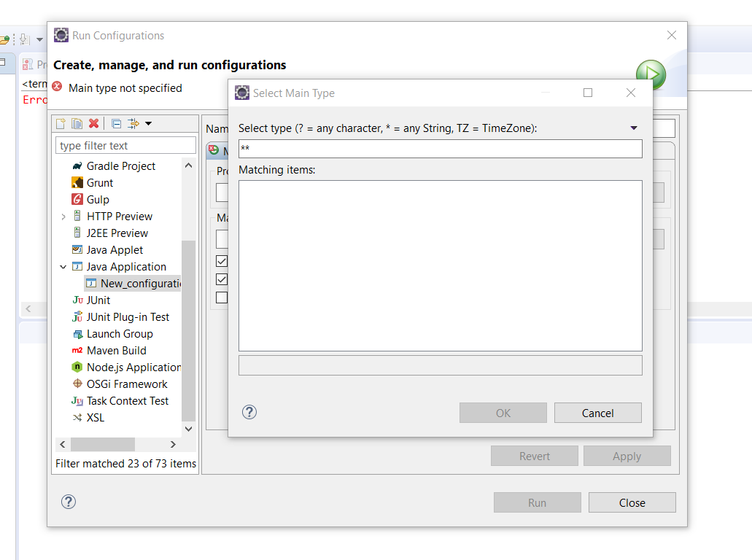Click the Matching items list area
Screen dimensions: 752x560
point(441,265)
